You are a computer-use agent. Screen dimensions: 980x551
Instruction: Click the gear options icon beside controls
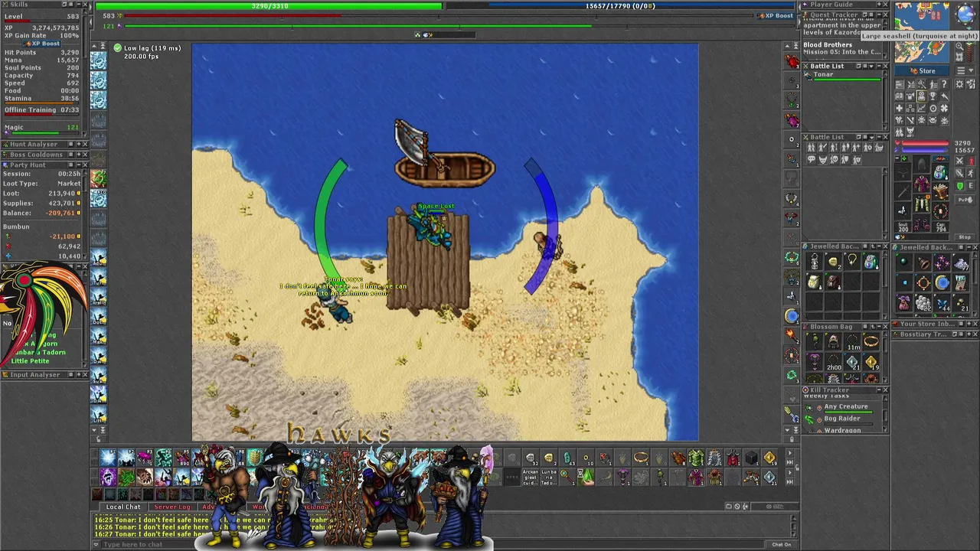959,84
